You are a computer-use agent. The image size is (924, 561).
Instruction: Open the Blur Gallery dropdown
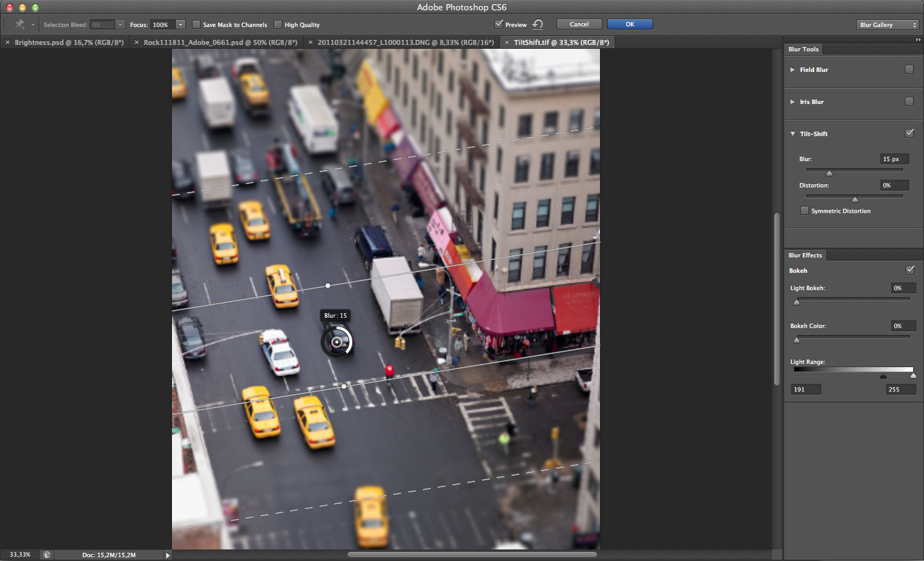[x=887, y=24]
